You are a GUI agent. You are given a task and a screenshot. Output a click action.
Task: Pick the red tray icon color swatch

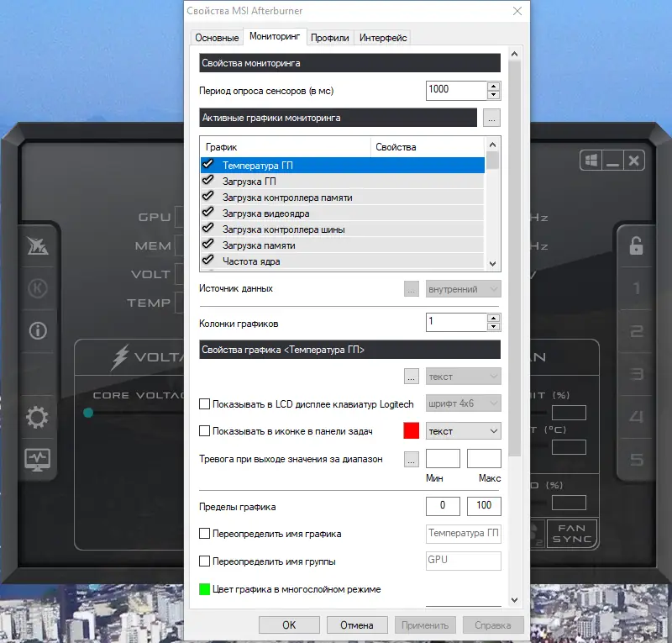pos(412,431)
